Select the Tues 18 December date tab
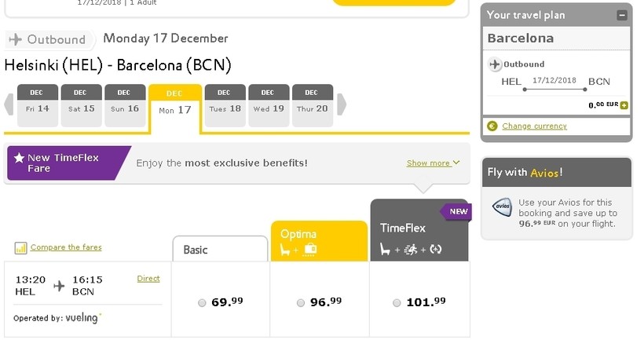Image resolution: width=644 pixels, height=340 pixels. pyautogui.click(x=225, y=105)
